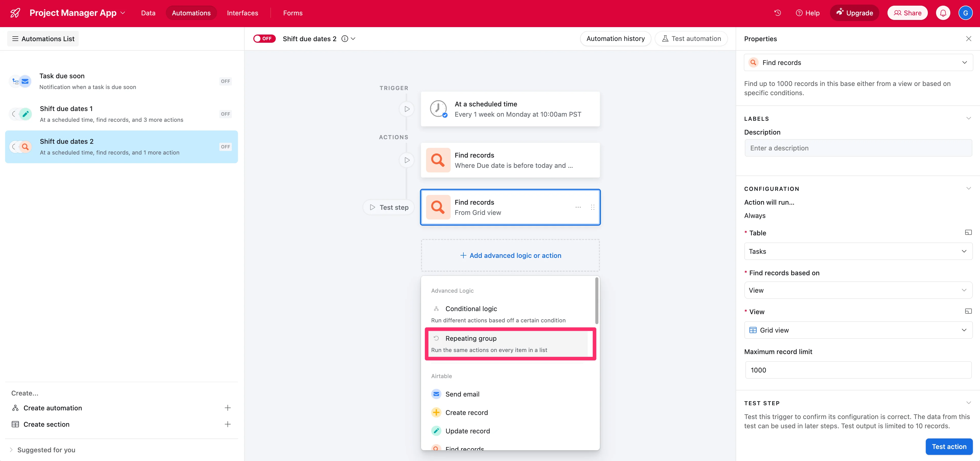980x461 pixels.
Task: Open the three-dot menu on selected Find records step
Action: [578, 207]
